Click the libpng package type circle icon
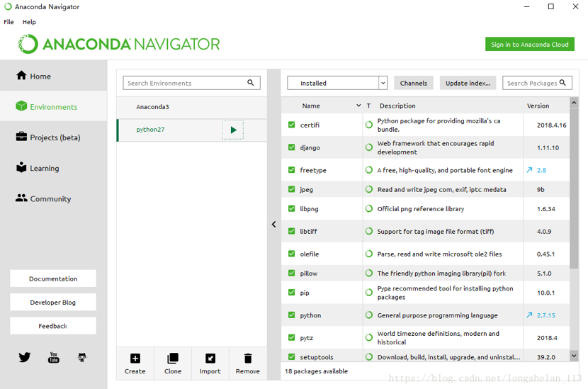This screenshot has height=389, width=588. (369, 208)
